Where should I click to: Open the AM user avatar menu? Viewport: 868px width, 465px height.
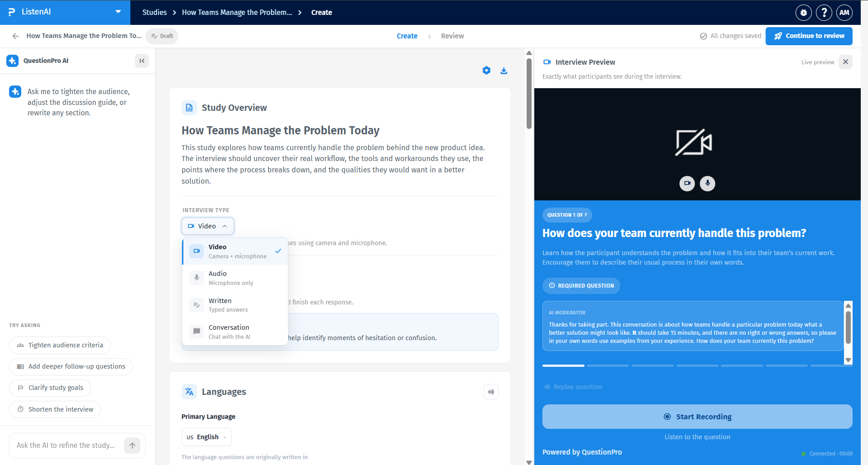[x=844, y=13]
